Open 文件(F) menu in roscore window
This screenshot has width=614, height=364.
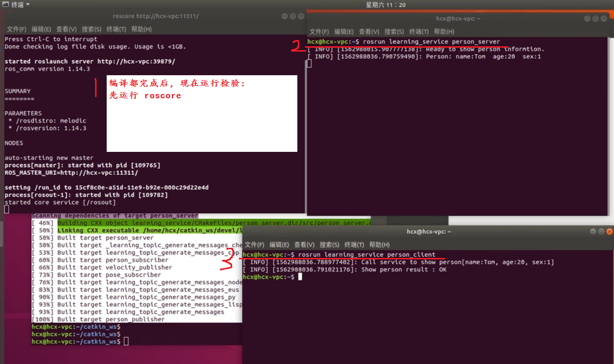click(16, 29)
